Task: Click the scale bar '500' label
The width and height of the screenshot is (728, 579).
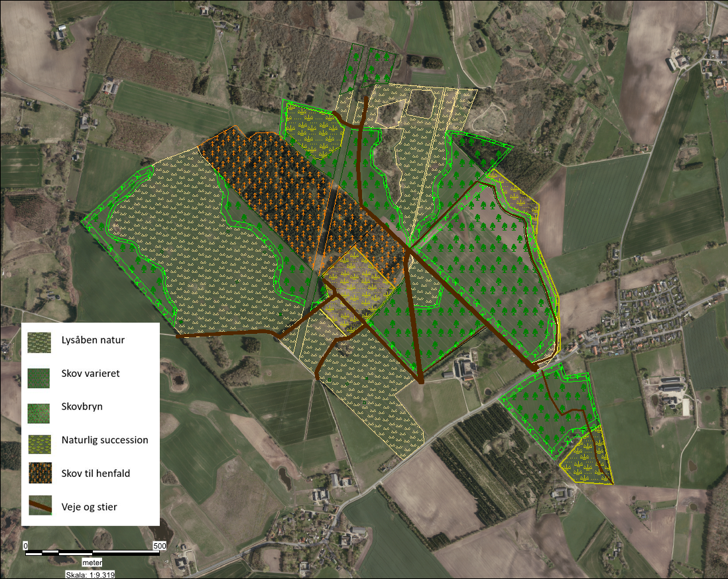Action: [x=160, y=546]
